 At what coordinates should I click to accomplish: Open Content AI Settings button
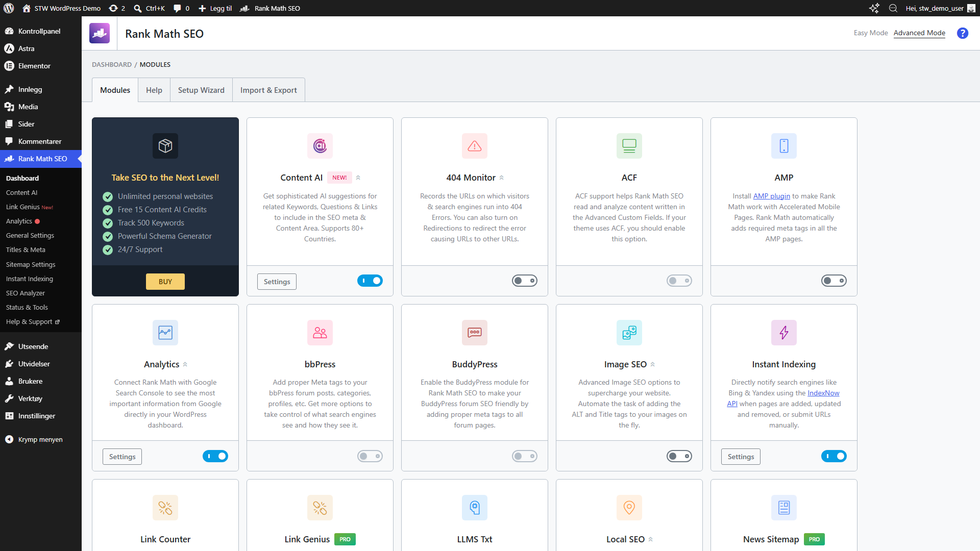[277, 282]
